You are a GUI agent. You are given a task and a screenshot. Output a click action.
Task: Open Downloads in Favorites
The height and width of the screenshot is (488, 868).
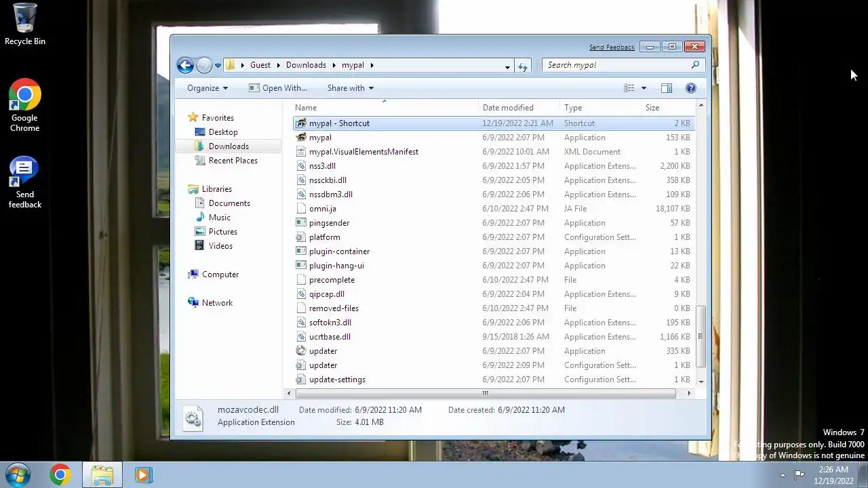point(228,146)
